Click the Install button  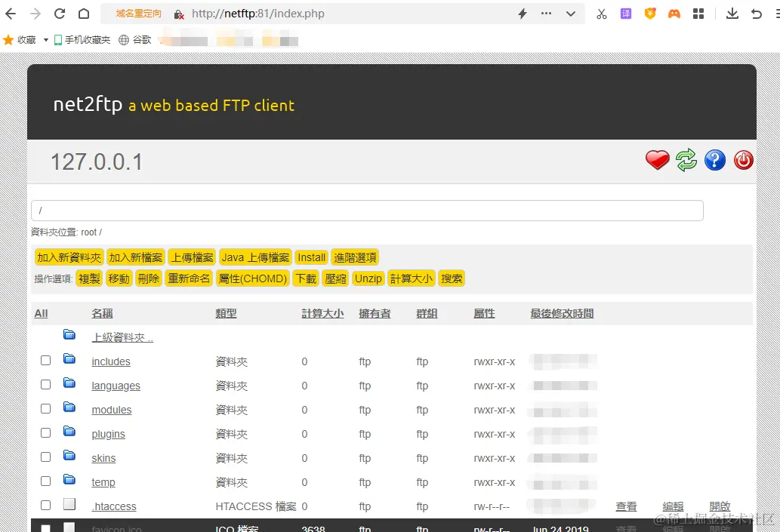[x=311, y=257]
